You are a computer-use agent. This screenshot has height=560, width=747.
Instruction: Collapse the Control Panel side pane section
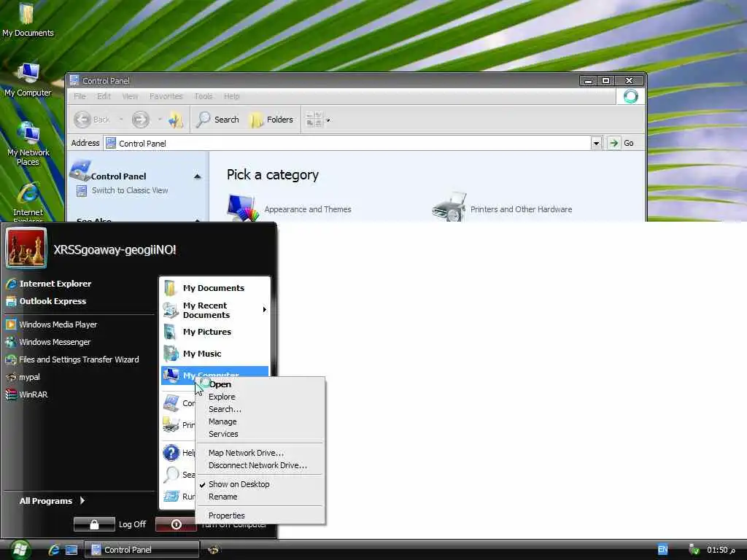pyautogui.click(x=197, y=176)
